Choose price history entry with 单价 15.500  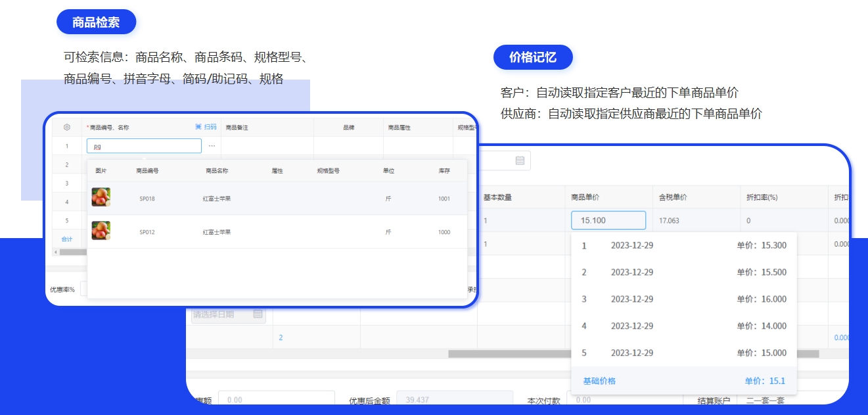click(684, 272)
